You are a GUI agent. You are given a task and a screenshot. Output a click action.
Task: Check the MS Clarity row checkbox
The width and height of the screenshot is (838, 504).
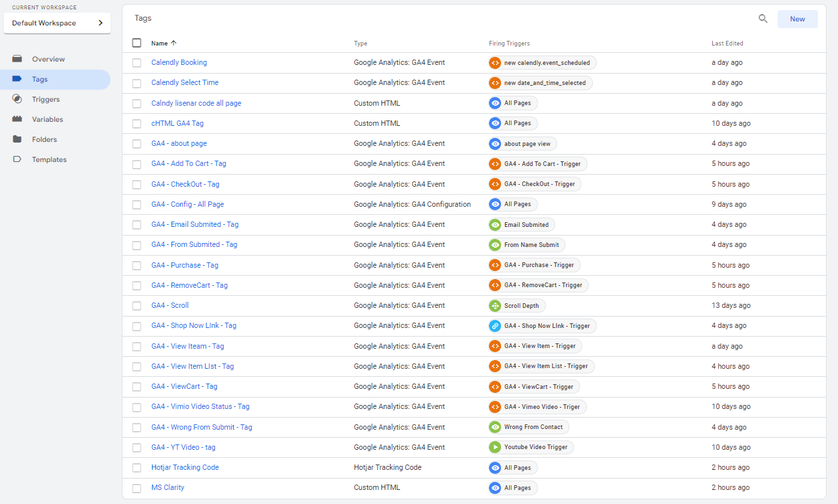[x=137, y=488]
